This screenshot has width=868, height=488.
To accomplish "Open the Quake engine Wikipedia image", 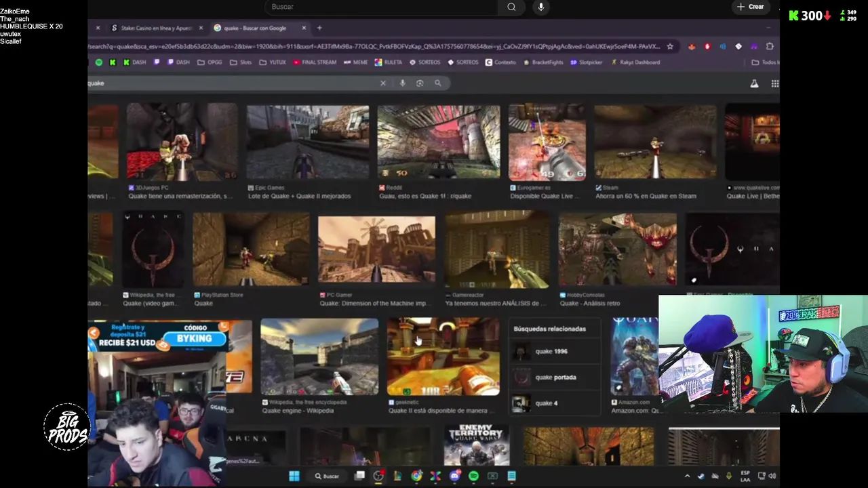I will coord(319,357).
